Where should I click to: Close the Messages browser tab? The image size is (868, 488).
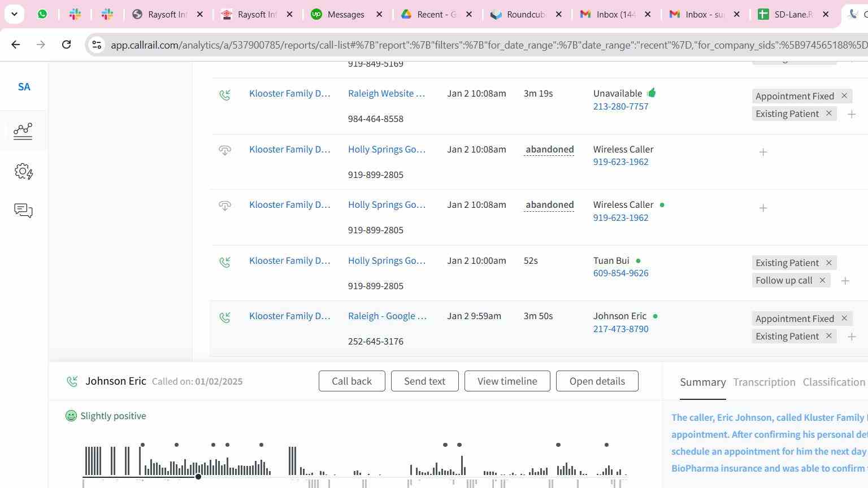click(x=380, y=14)
